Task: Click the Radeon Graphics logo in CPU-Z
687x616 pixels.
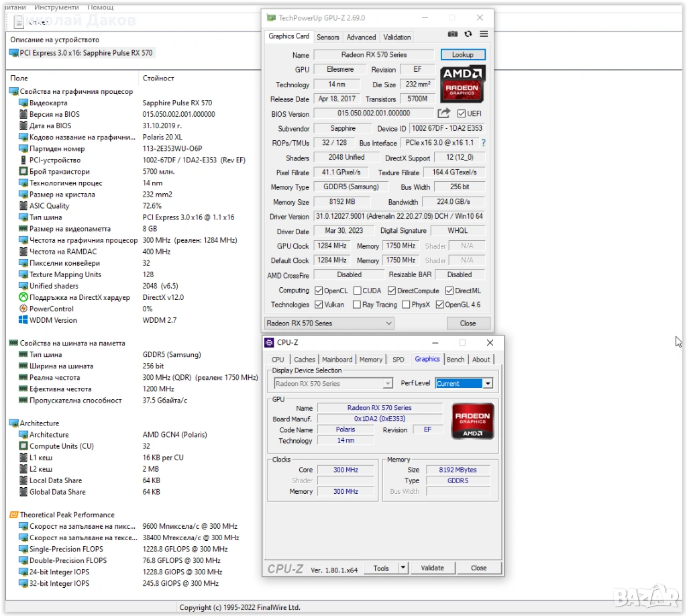Action: (x=473, y=421)
